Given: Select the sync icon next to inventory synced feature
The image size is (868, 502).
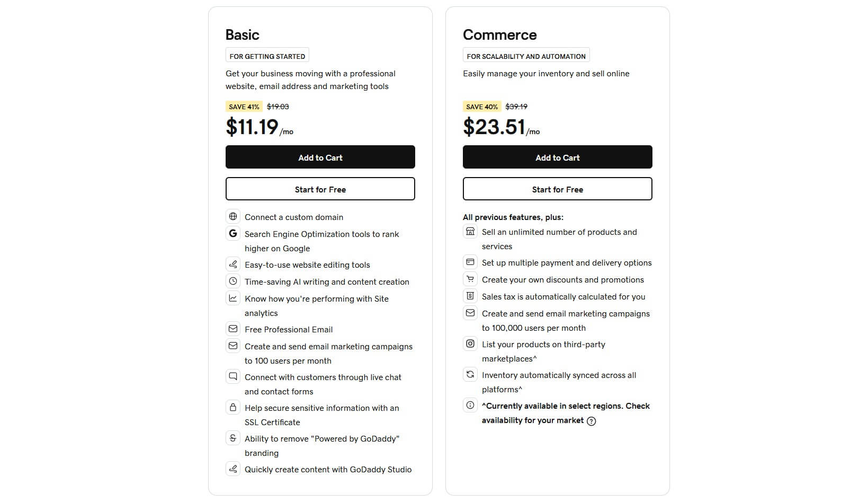Looking at the screenshot, I should click(470, 374).
